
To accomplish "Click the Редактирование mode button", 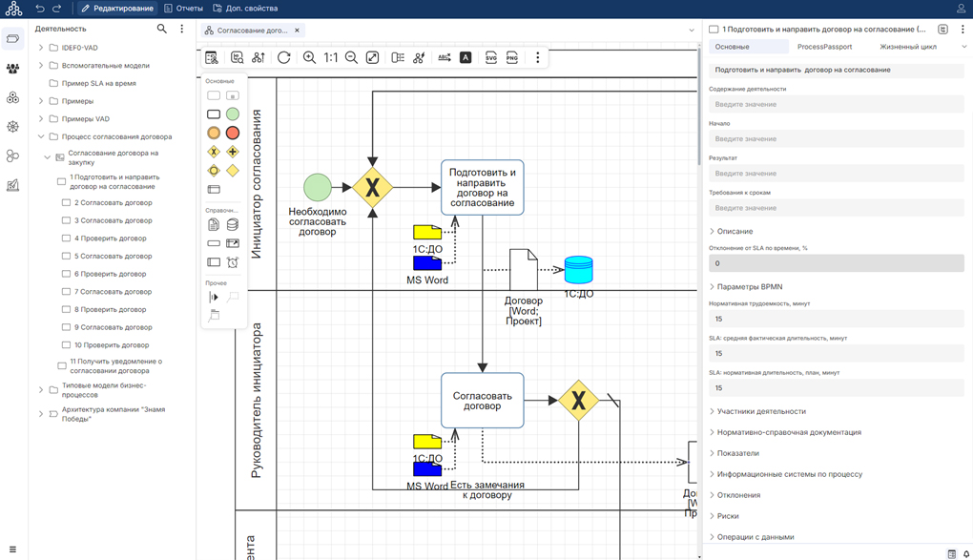I will click(116, 9).
